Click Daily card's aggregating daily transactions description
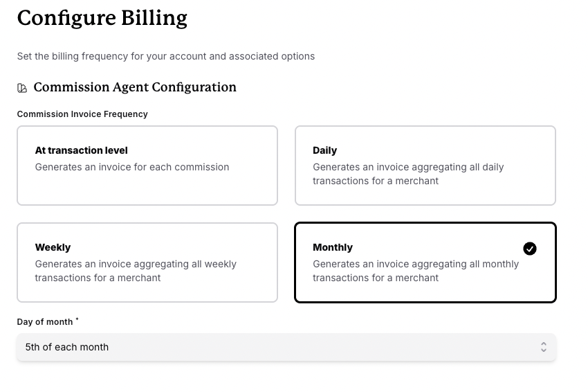The height and width of the screenshot is (392, 588). (x=408, y=174)
